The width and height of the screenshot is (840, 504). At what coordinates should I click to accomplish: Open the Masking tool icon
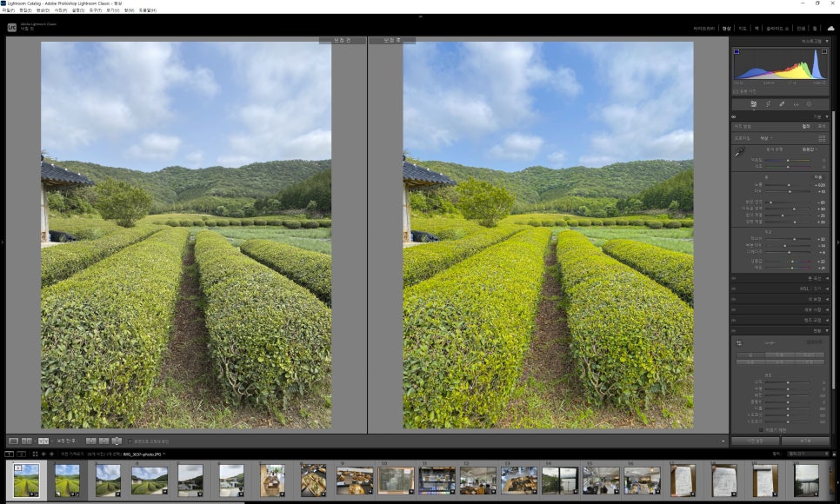pyautogui.click(x=809, y=104)
